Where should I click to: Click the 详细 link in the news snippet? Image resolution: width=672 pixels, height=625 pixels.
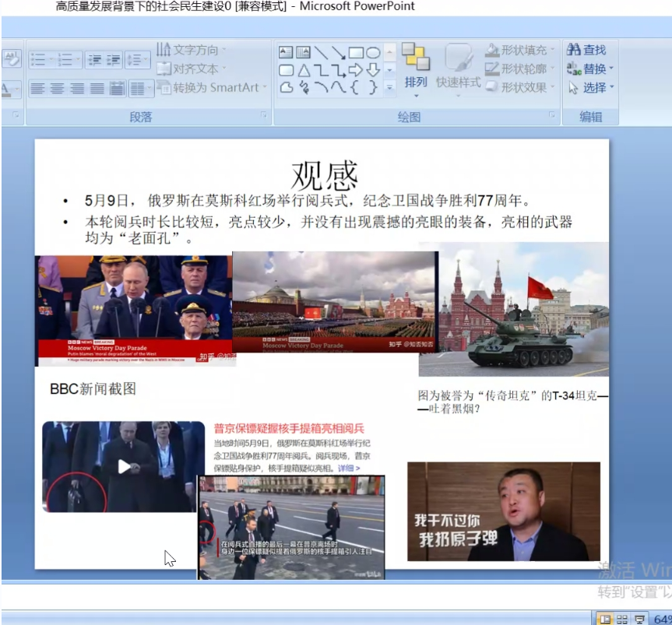click(348, 469)
